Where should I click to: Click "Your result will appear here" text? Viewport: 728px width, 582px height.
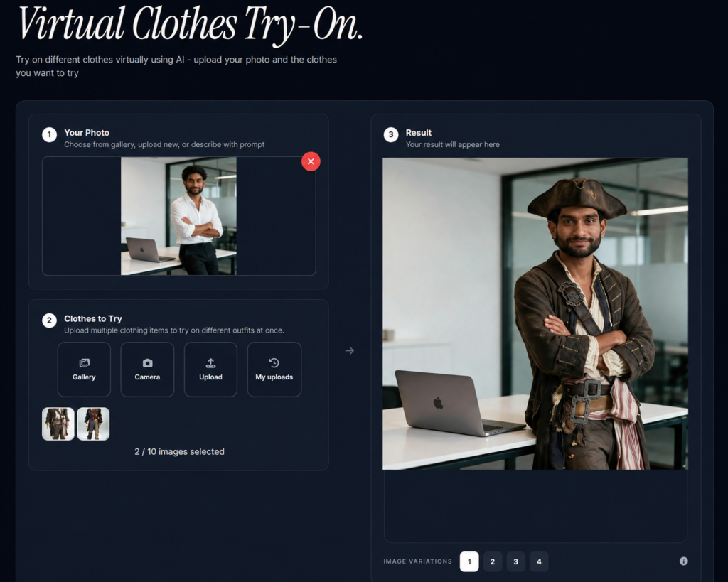pos(453,144)
